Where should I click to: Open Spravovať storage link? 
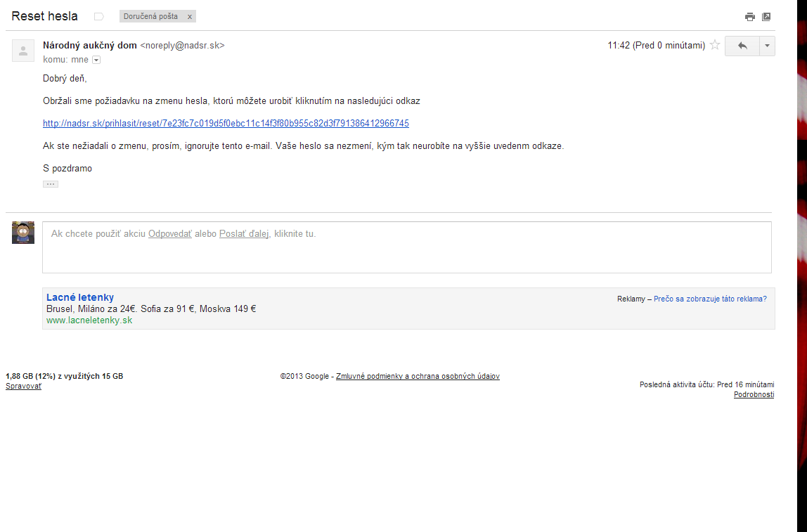23,387
